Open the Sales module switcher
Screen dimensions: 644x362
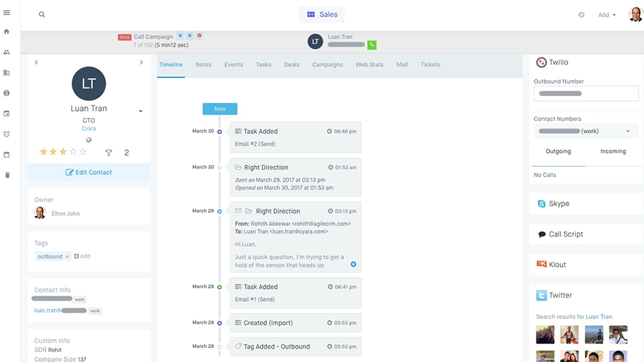(321, 15)
